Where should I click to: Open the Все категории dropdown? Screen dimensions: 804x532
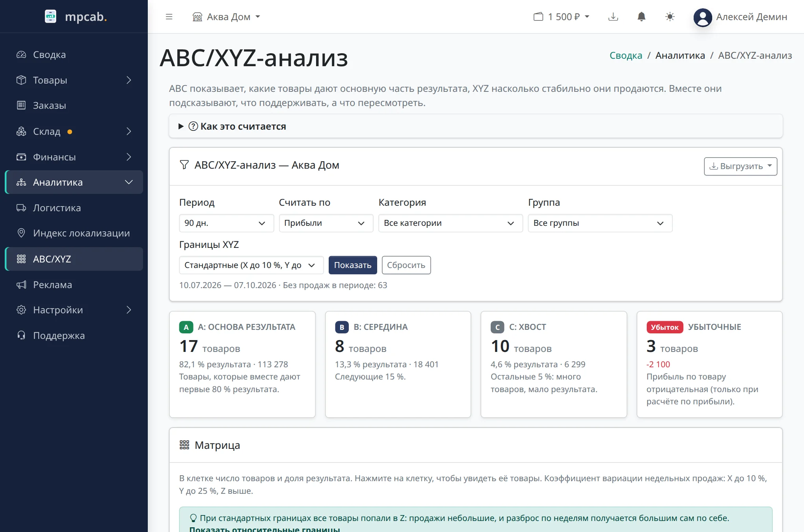[x=450, y=223]
